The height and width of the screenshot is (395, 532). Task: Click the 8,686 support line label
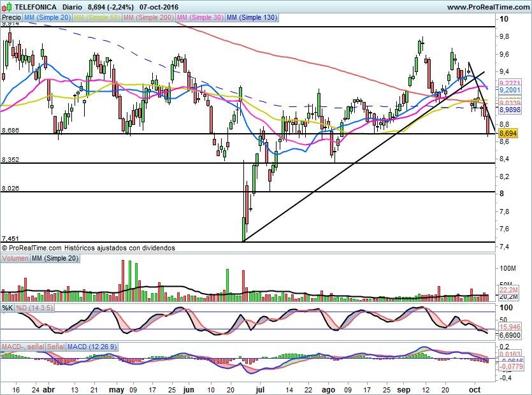pyautogui.click(x=11, y=131)
